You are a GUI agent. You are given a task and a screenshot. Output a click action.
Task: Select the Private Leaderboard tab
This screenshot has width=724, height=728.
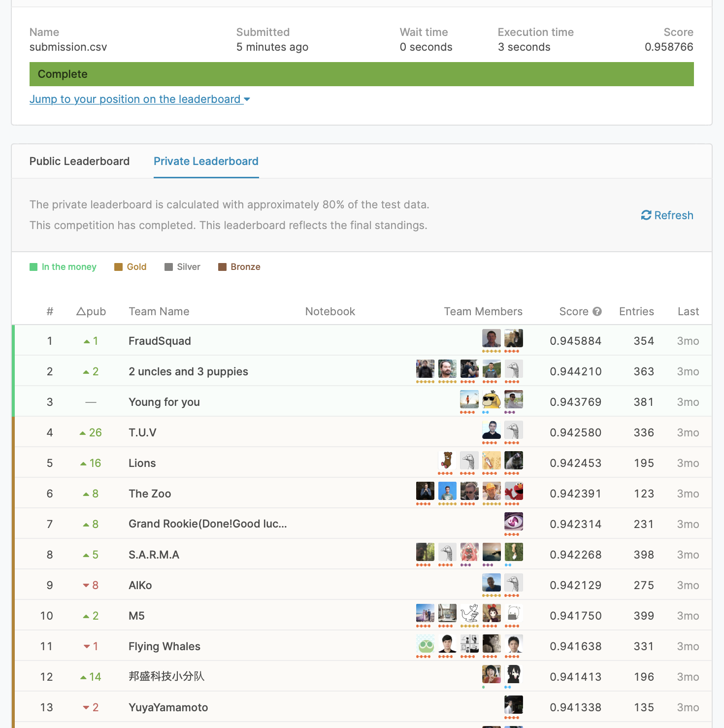point(206,161)
